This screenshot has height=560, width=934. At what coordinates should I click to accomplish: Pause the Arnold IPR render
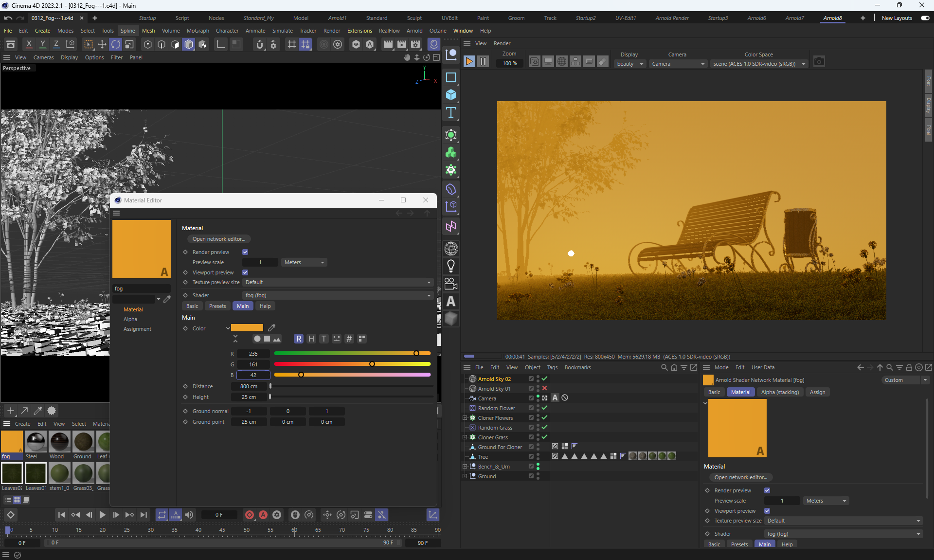tap(483, 62)
